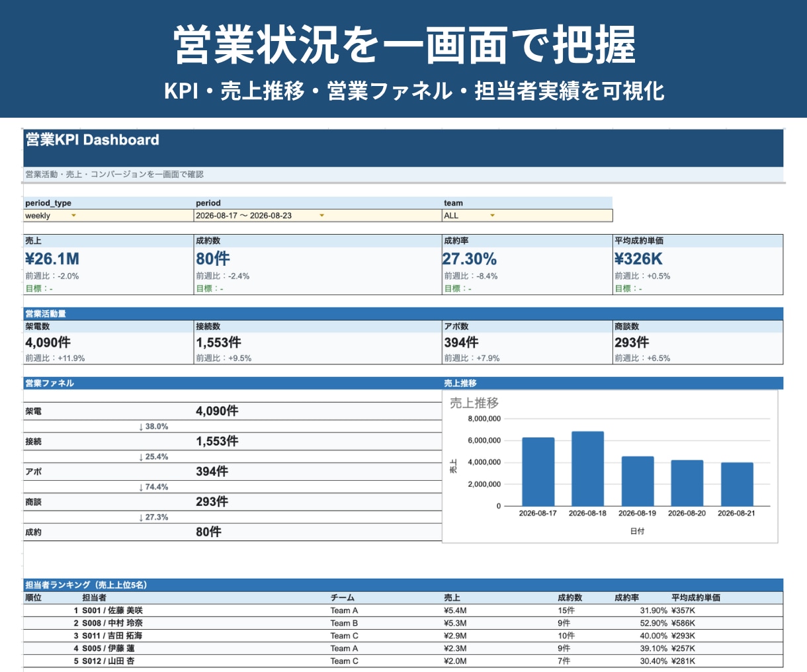This screenshot has height=672, width=807.
Task: Click the 4,090件 value under 架電数
Action: (x=48, y=343)
